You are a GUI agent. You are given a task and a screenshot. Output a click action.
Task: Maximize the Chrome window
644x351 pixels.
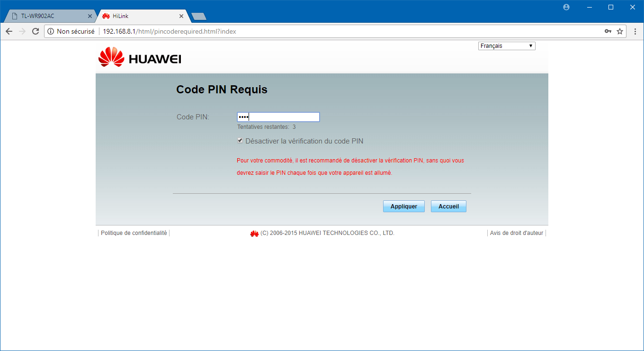611,7
